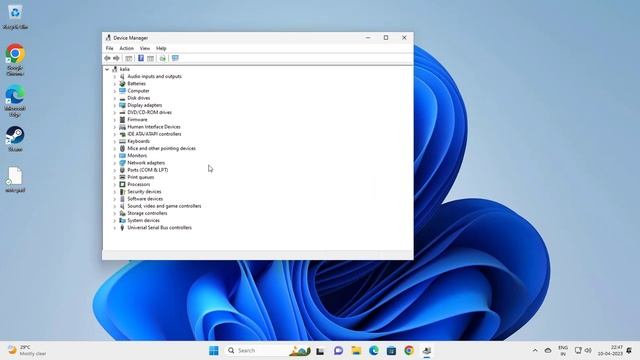Open the clock and date flyout
This screenshot has width=640, height=360.
[x=611, y=351]
